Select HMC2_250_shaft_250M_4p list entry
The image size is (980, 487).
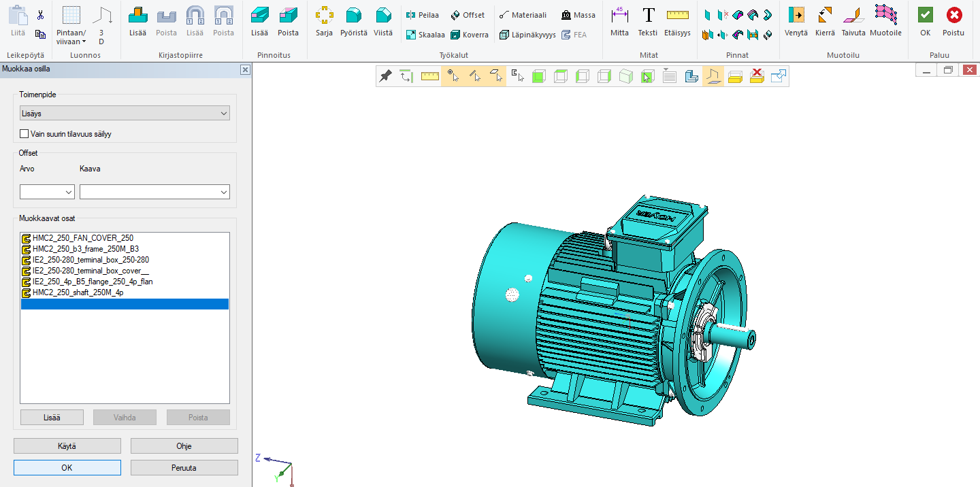point(77,292)
